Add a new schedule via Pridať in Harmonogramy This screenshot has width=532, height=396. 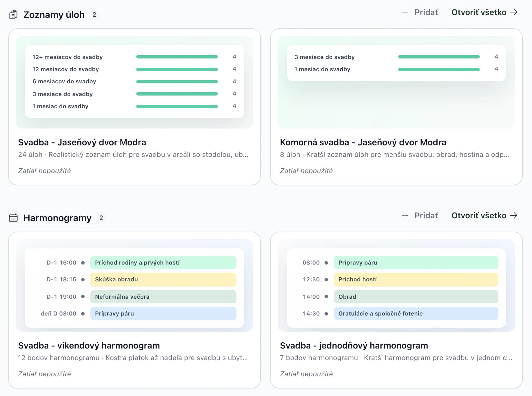[420, 215]
